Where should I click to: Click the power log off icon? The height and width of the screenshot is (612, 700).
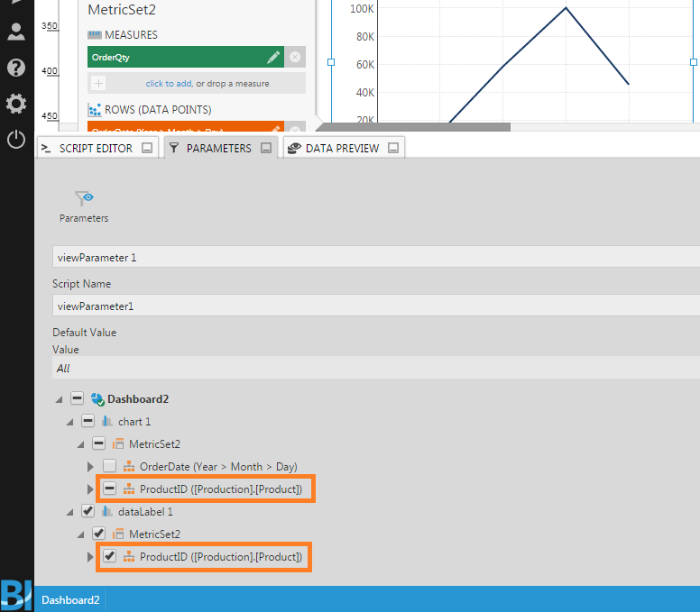tap(16, 139)
